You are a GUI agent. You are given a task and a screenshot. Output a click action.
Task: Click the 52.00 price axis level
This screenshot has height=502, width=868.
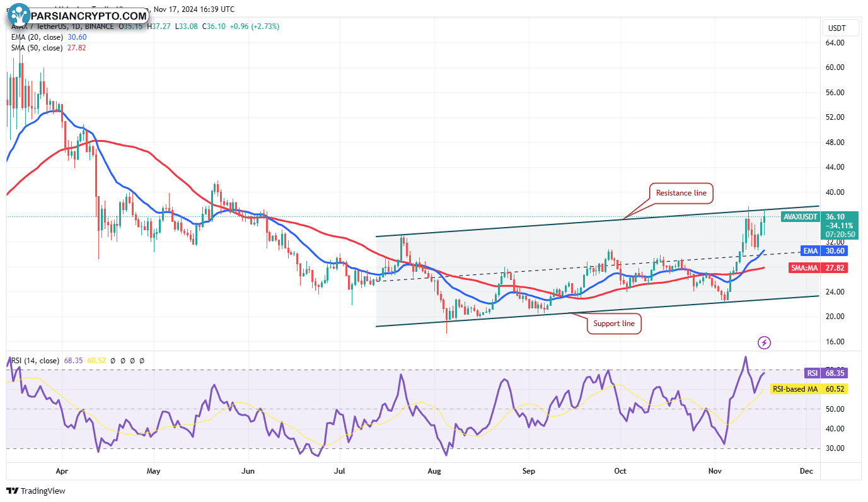pyautogui.click(x=836, y=117)
